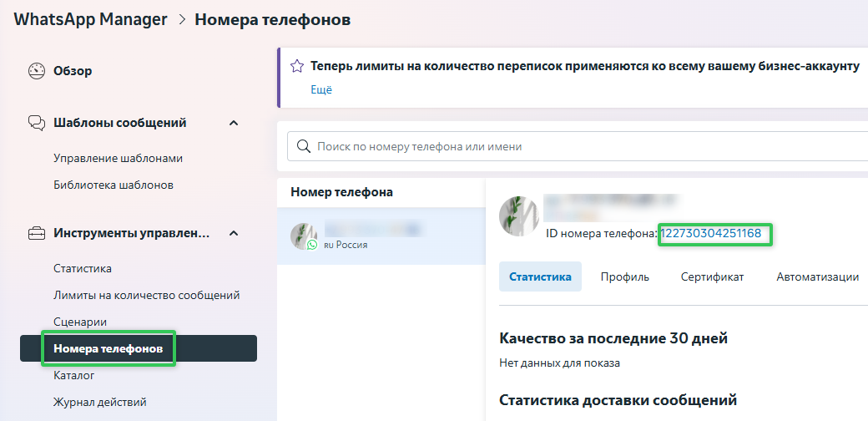Collapse the Инструменты управления section
Image resolution: width=868 pixels, height=421 pixels.
(234, 233)
